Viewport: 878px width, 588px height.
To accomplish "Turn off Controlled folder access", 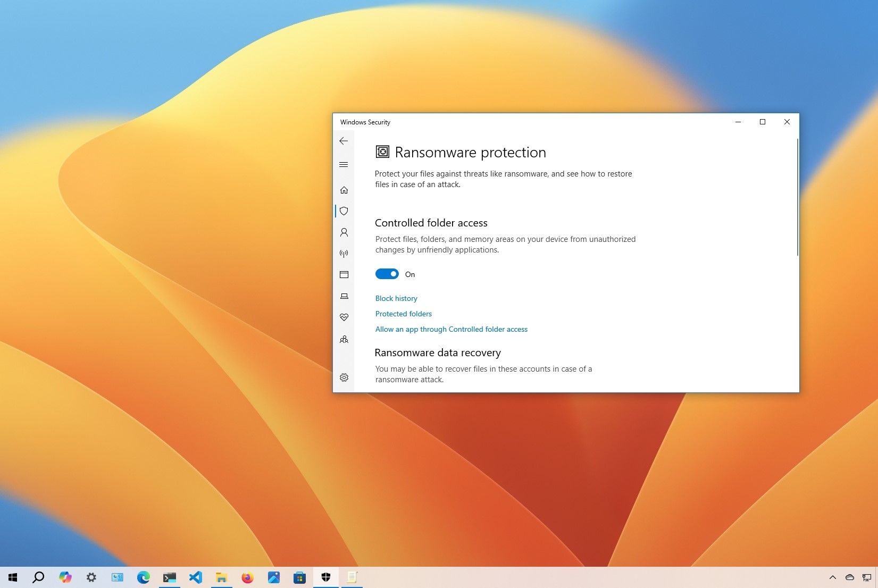I will click(387, 274).
